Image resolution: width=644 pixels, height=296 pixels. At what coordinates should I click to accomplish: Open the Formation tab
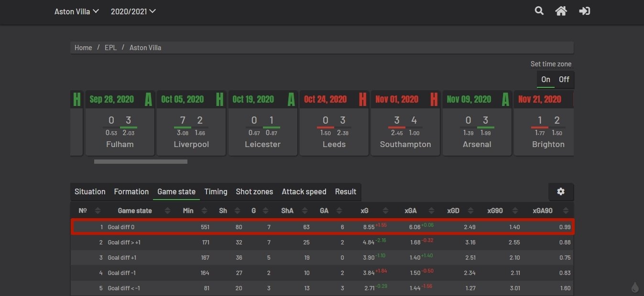coord(131,191)
